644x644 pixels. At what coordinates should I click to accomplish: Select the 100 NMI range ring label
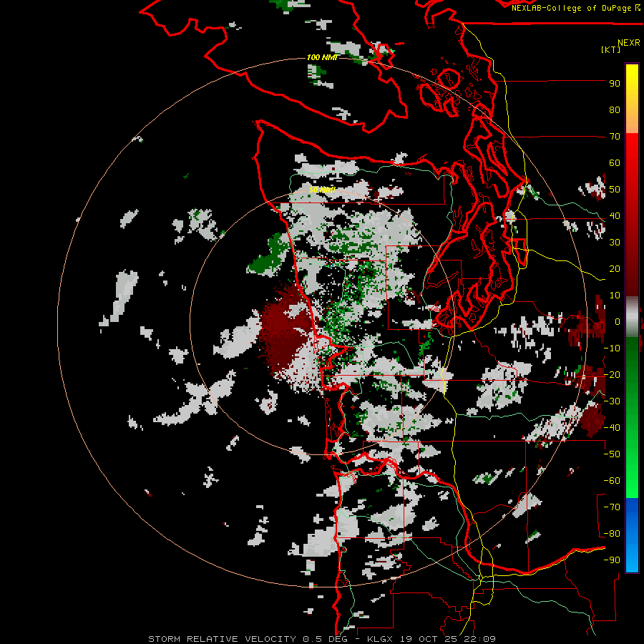[x=323, y=57]
